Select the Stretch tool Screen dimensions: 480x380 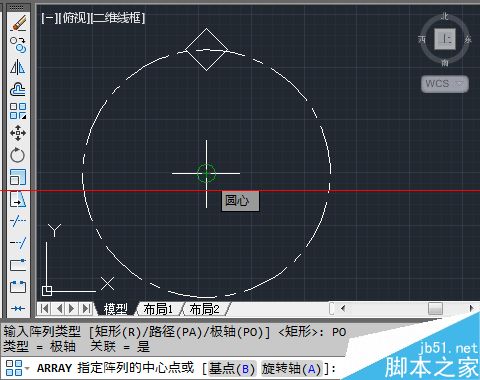pyautogui.click(x=18, y=199)
